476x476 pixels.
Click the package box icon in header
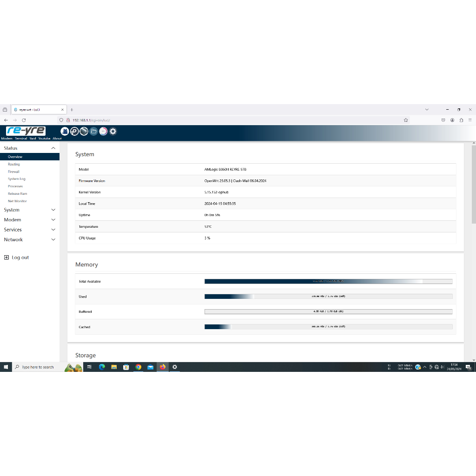84,132
